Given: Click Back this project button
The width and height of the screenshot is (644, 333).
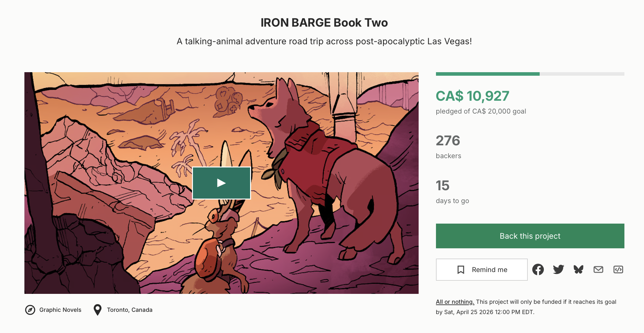Looking at the screenshot, I should tap(530, 236).
